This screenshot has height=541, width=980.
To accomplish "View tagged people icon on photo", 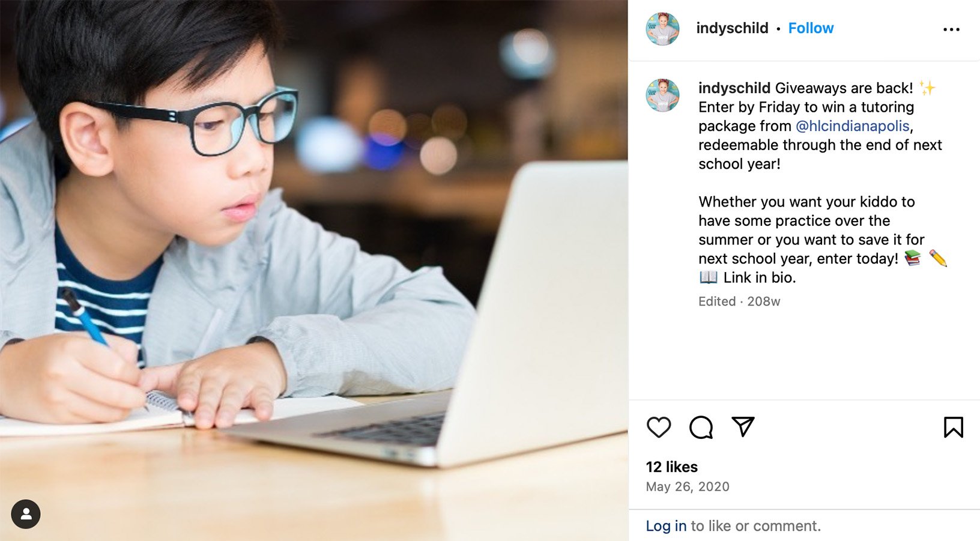I will click(x=26, y=514).
